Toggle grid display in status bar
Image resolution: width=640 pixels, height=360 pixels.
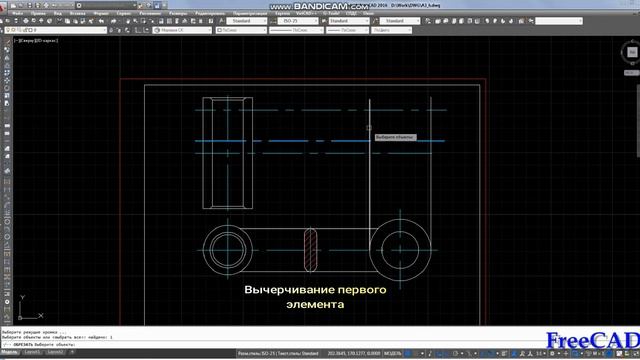click(408, 353)
